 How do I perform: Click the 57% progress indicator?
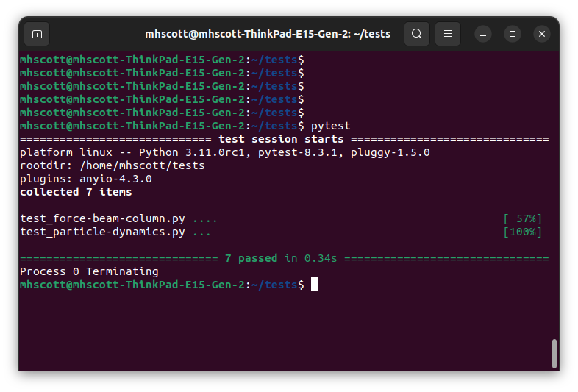522,219
